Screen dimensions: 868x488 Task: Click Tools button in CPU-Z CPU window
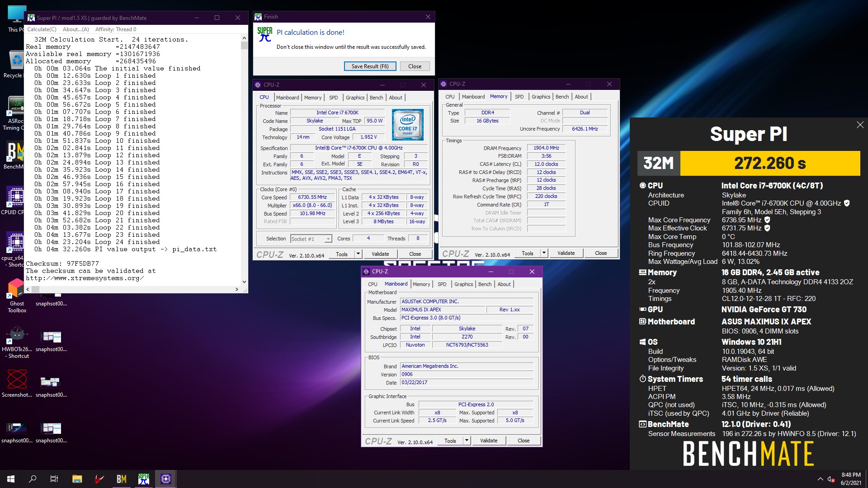(342, 254)
